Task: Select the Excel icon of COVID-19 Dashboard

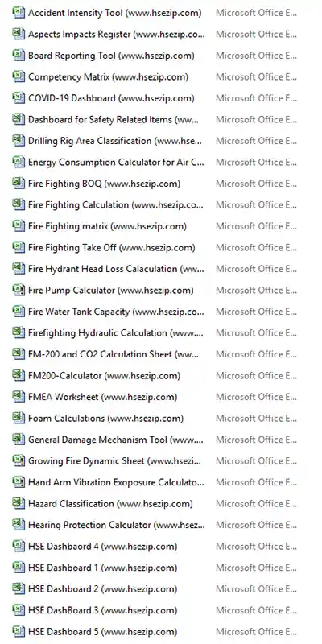Action: pyautogui.click(x=19, y=98)
